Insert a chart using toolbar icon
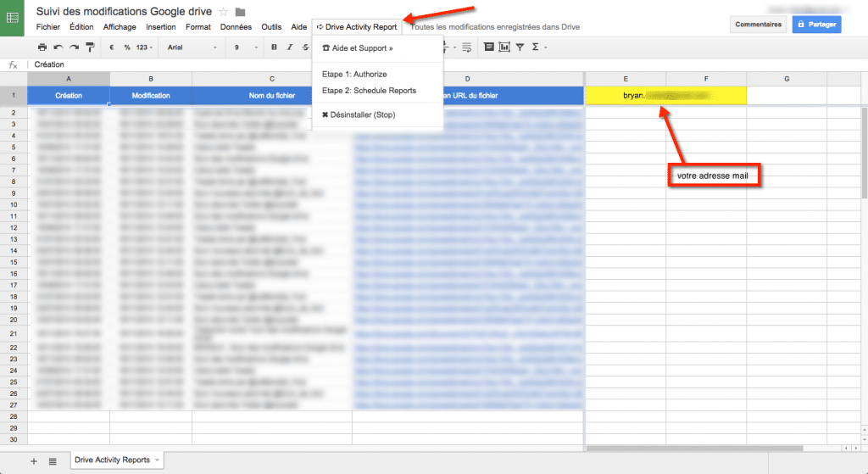Viewport: 868px width, 474px height. pyautogui.click(x=504, y=47)
